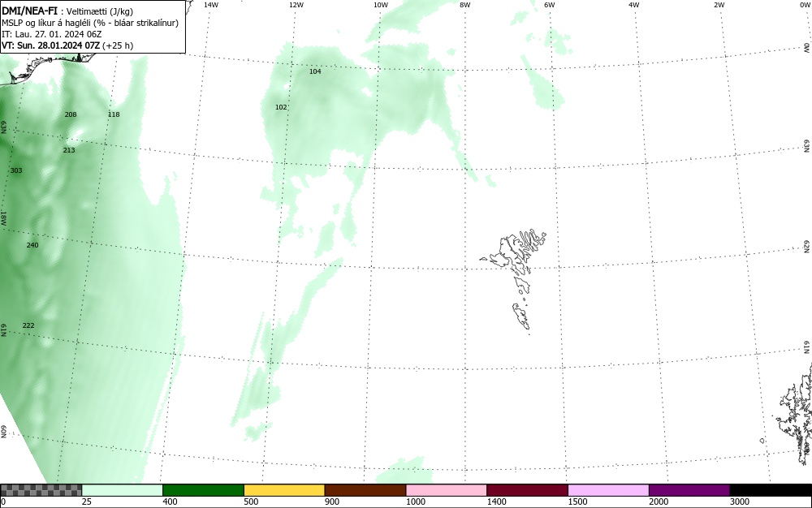The image size is (812, 508).
Task: Click the purple 2000–3000 legend swatch
Action: 689,490
